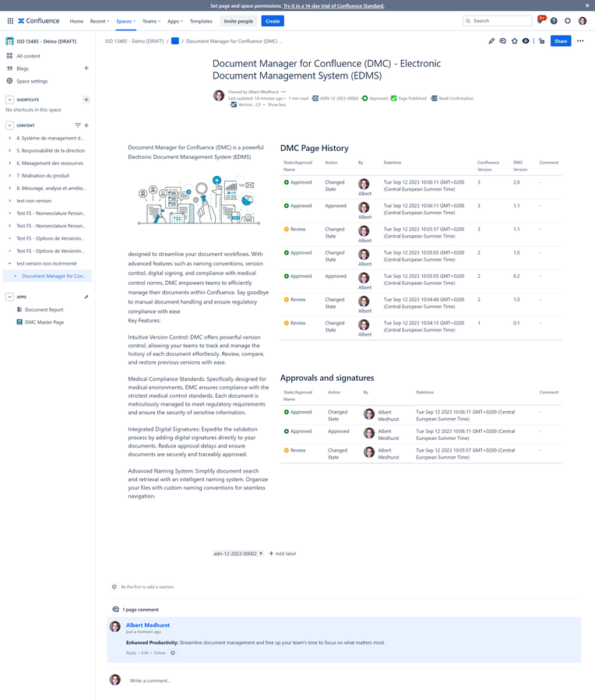Click the blue Create button
Screen dimensions: 595x700
273,22
